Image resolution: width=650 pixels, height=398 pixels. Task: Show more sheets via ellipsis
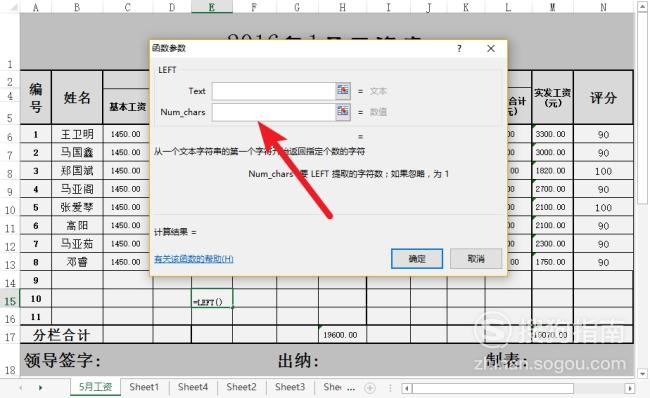[x=351, y=388]
